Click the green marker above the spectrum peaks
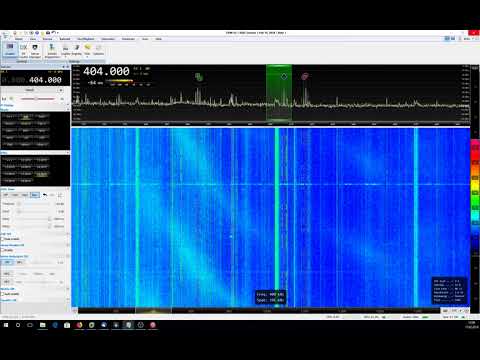Image resolution: width=480 pixels, height=360 pixels. (199, 77)
